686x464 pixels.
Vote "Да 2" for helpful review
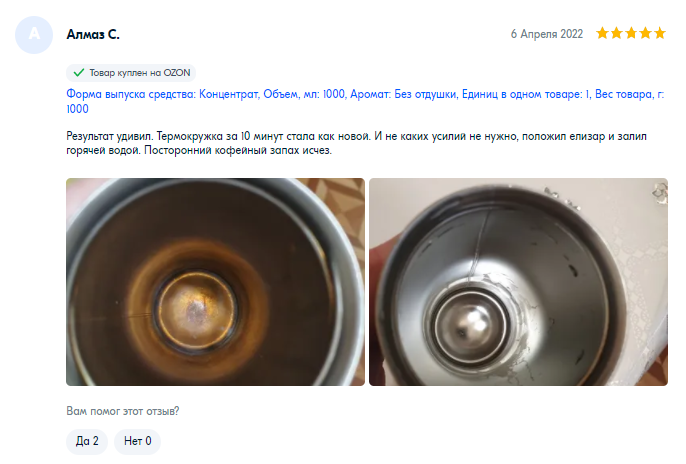tap(87, 441)
